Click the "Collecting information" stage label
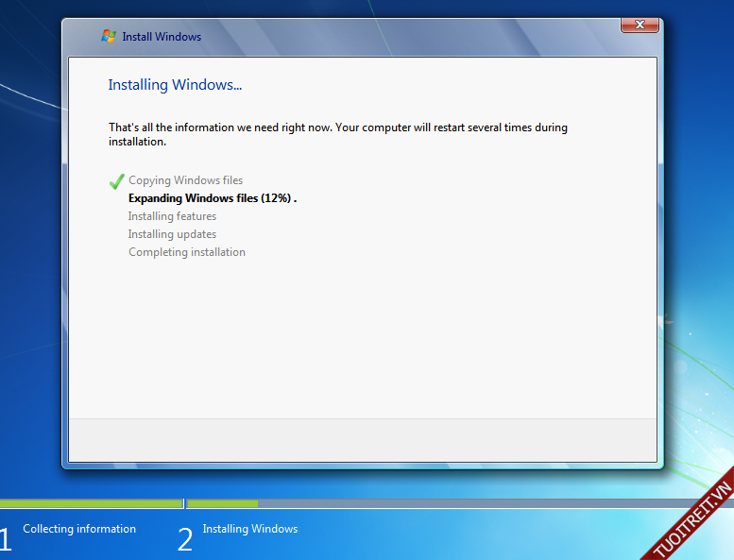This screenshot has height=560, width=734. click(79, 529)
